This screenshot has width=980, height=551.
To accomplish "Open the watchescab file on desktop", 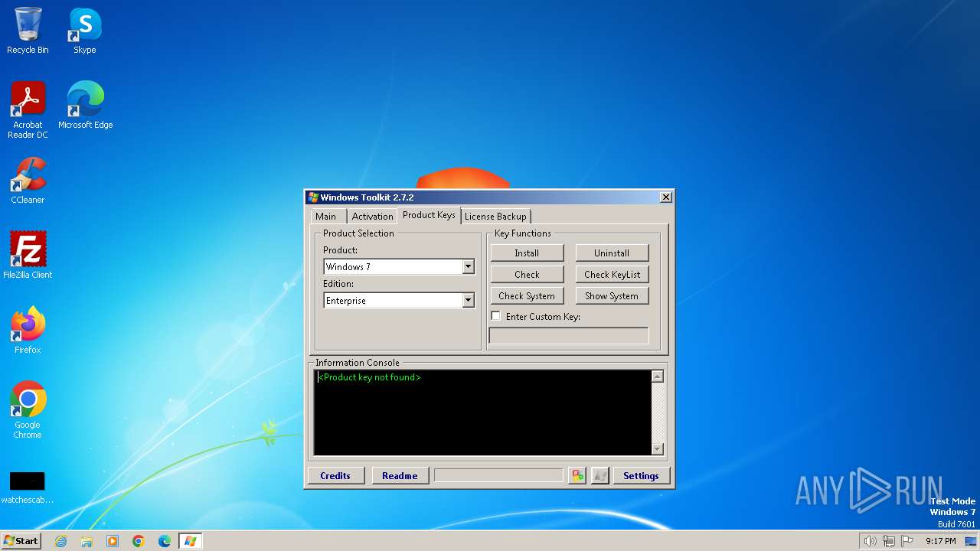I will pyautogui.click(x=28, y=487).
